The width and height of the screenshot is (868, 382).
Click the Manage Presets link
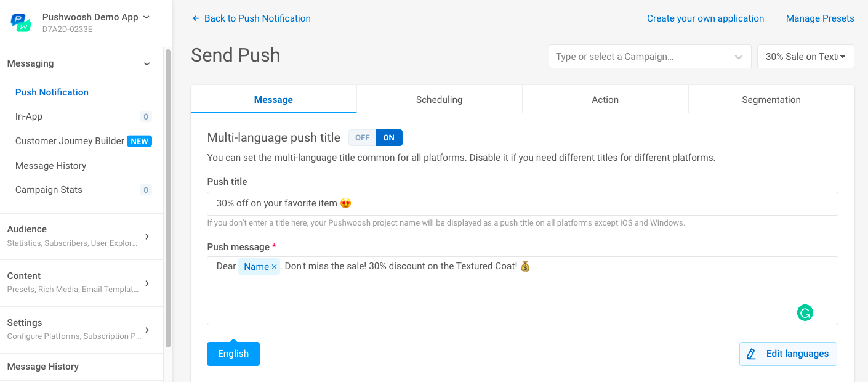pyautogui.click(x=819, y=18)
